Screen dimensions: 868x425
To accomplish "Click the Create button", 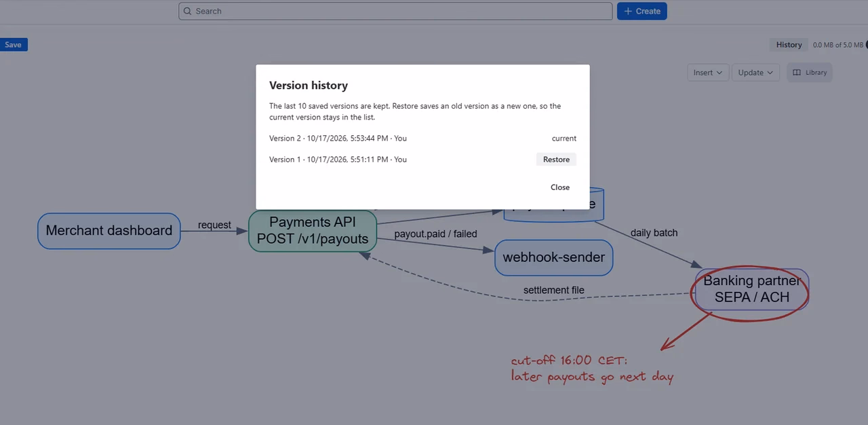I will [642, 11].
